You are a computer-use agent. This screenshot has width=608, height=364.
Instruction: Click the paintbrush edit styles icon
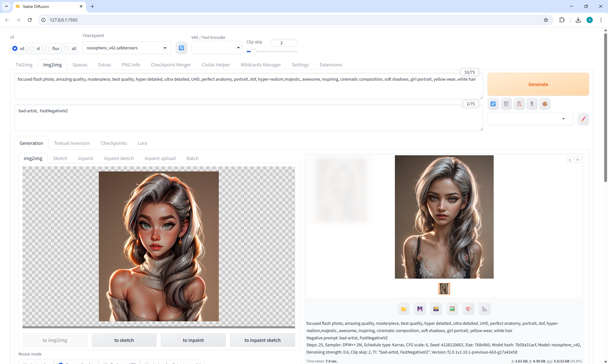583,119
